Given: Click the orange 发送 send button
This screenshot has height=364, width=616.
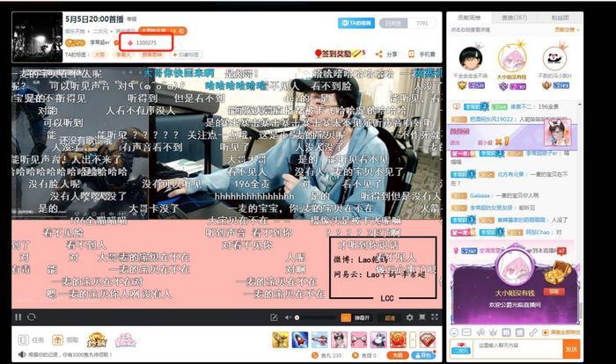Looking at the screenshot, I should pyautogui.click(x=571, y=349).
